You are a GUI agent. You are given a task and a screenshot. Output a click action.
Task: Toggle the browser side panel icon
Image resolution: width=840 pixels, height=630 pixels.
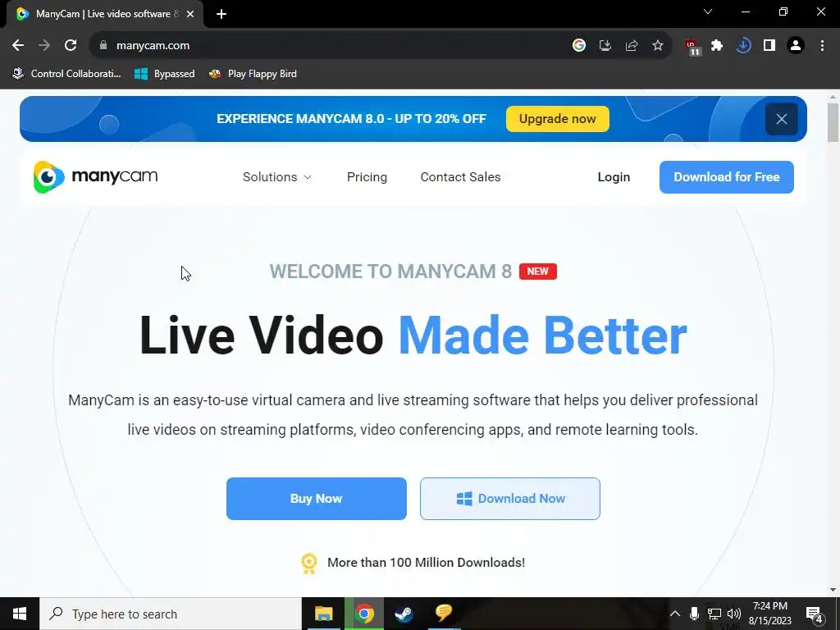pyautogui.click(x=769, y=46)
